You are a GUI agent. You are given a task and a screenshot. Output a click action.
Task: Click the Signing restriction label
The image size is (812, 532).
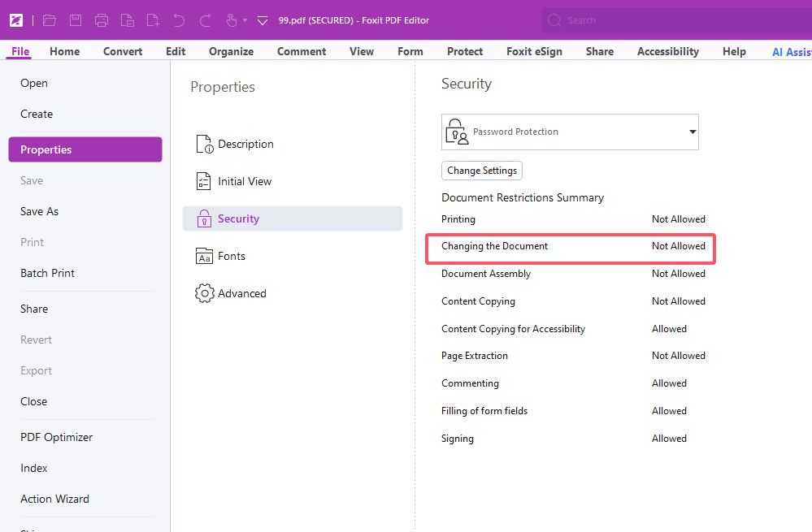click(458, 439)
